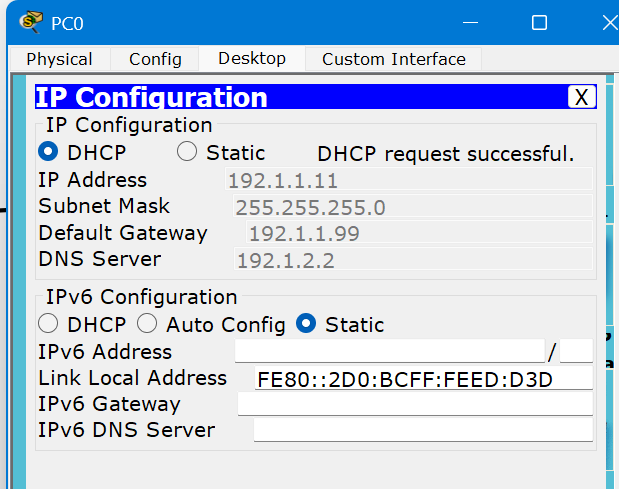
Task: Click the DNS Server field showing 192.1.2.2
Action: pos(412,260)
